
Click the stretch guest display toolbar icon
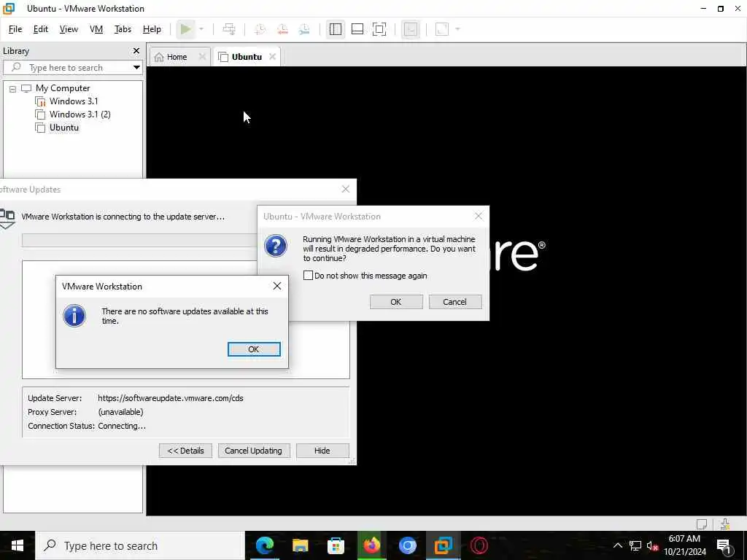coord(442,29)
